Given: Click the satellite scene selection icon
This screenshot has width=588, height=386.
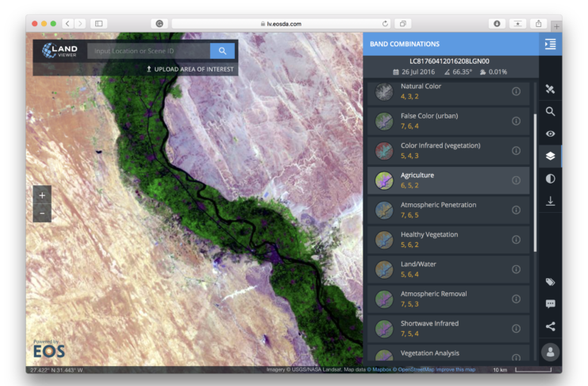Looking at the screenshot, I should tap(550, 89).
